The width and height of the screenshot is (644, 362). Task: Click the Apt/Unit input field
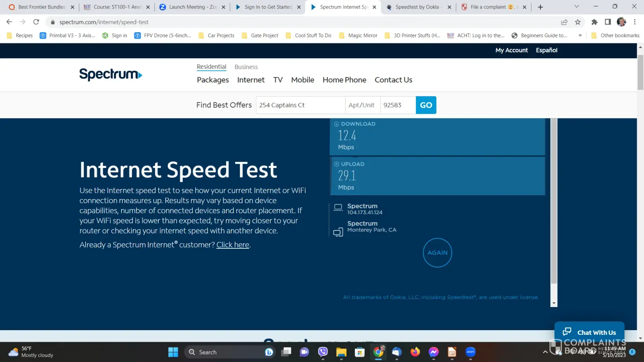tap(362, 105)
